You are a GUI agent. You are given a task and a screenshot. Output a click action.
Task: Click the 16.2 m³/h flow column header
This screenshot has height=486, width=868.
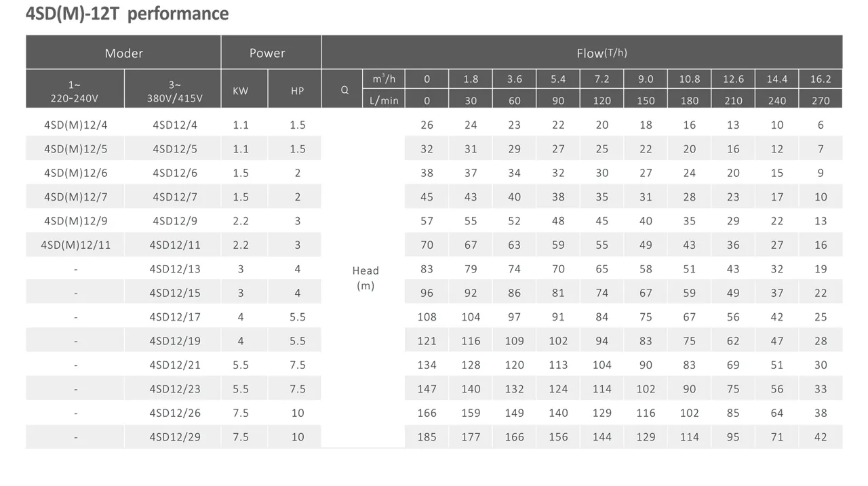tap(821, 79)
